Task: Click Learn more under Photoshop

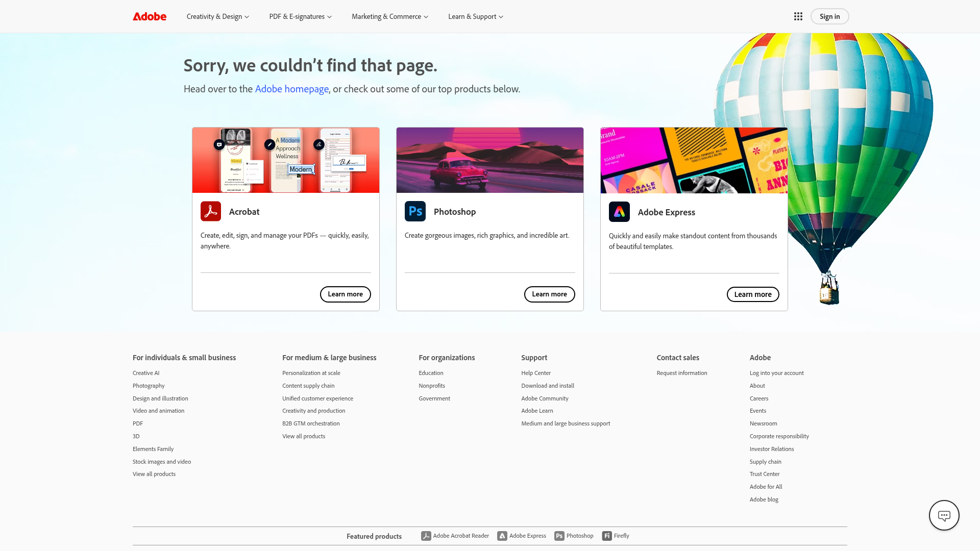Action: pyautogui.click(x=549, y=294)
